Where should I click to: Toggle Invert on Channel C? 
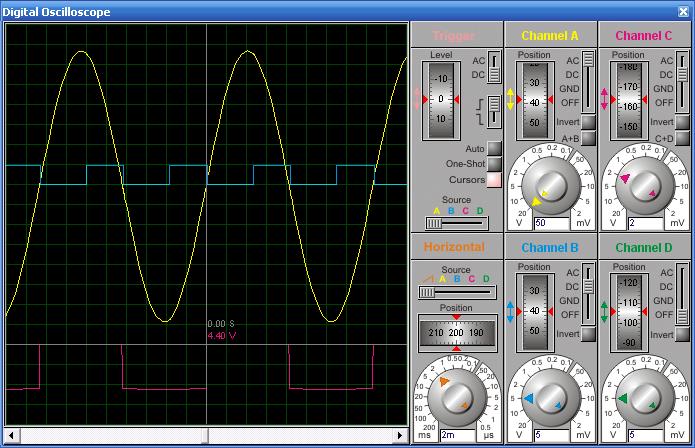[x=682, y=122]
